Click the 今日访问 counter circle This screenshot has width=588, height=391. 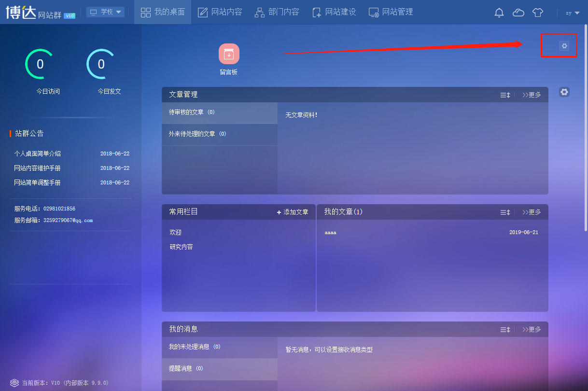pos(40,64)
